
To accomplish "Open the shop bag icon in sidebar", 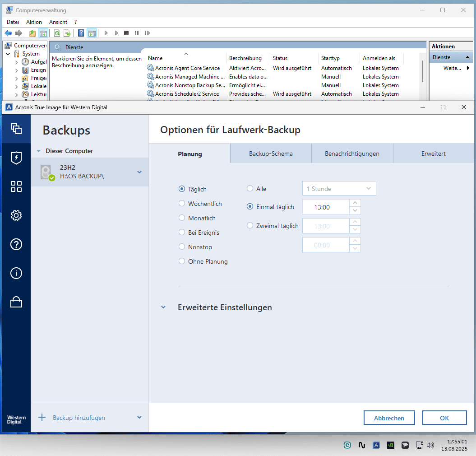I will click(16, 302).
